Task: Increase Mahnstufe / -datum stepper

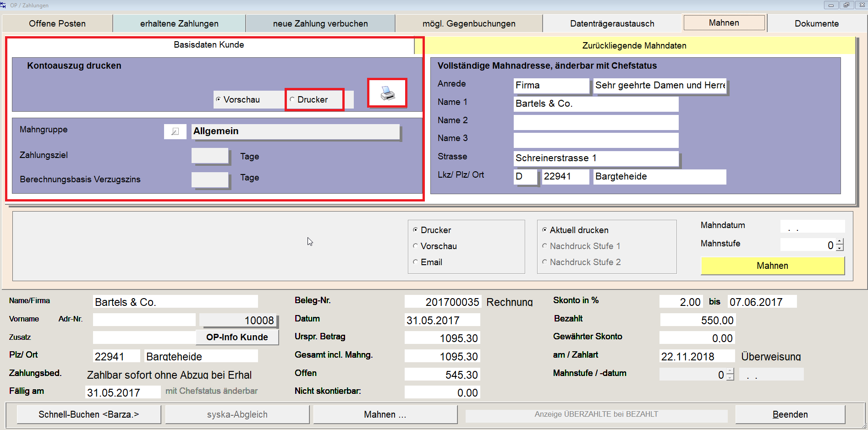Action: coord(730,371)
